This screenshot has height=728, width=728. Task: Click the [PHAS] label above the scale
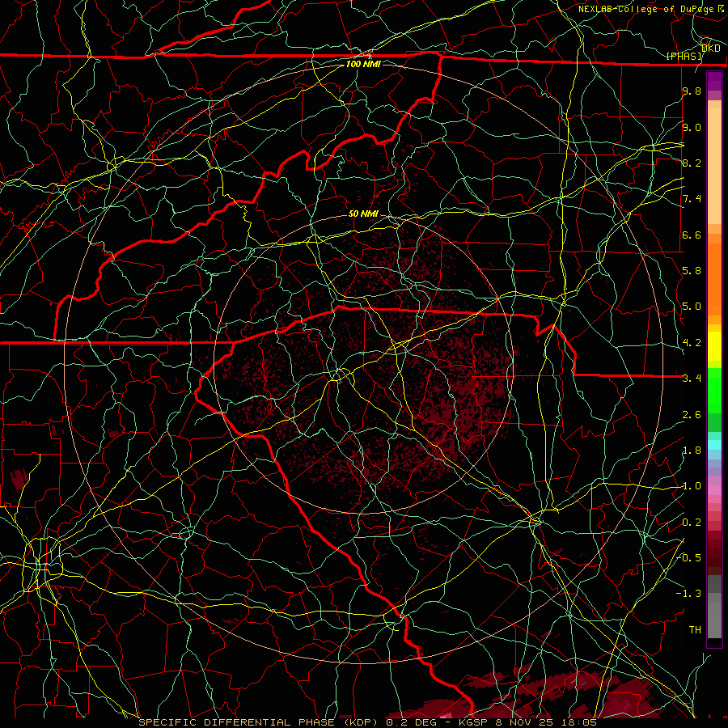click(x=684, y=57)
